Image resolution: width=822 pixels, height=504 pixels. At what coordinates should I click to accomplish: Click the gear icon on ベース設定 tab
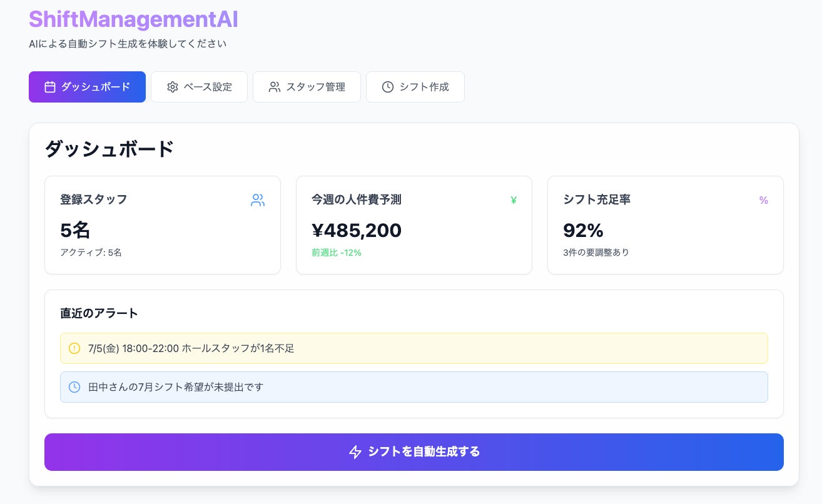(173, 87)
